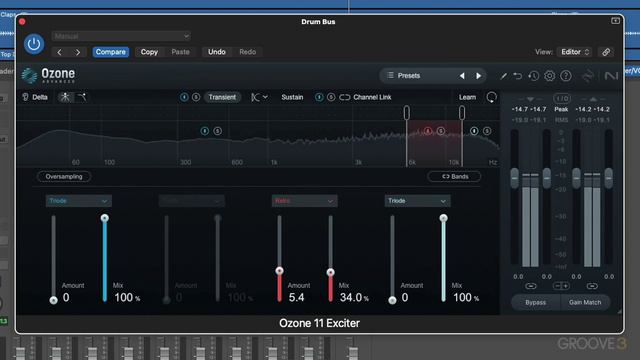Open the View Editor dropdown
This screenshot has width=640, height=360.
pos(575,52)
